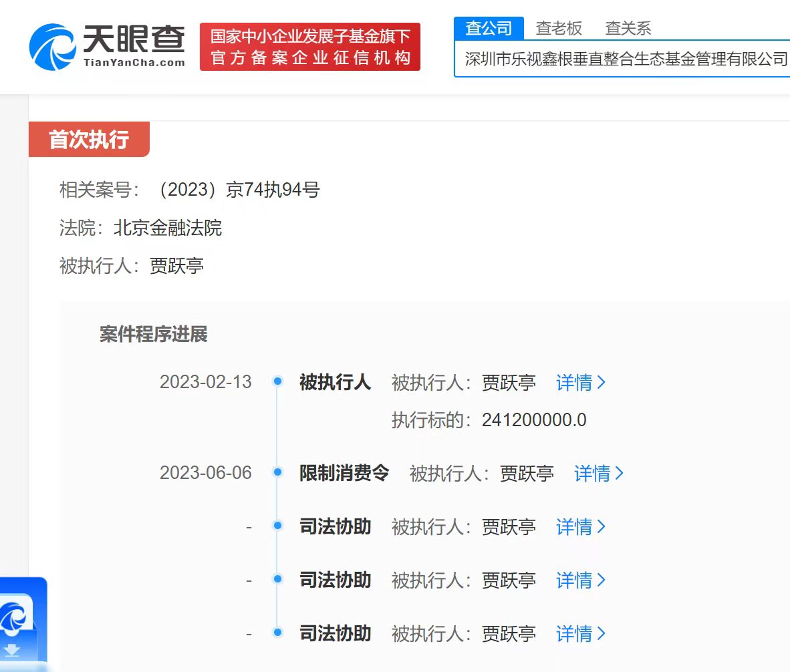Click the timeline dot beside the first 司法协助

pos(277,526)
